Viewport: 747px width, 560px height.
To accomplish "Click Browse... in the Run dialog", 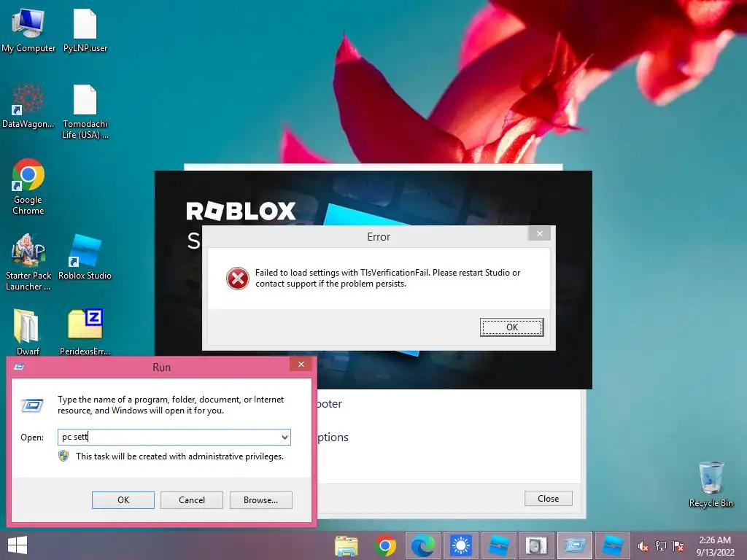I will [260, 500].
